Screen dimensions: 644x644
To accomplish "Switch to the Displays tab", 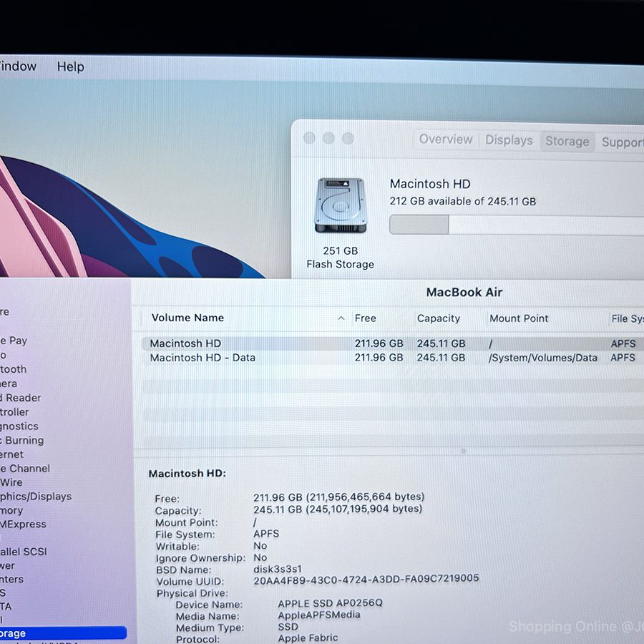I will (x=509, y=140).
